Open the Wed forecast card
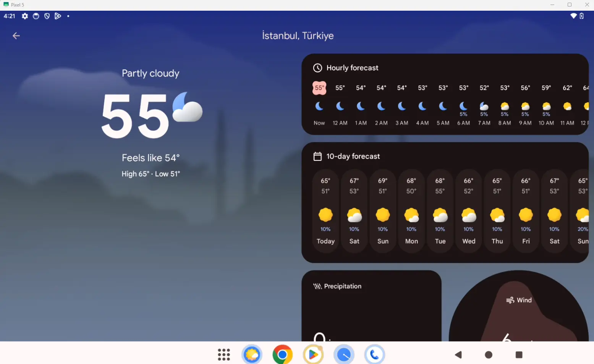Viewport: 594px width, 364px height. coord(469,211)
